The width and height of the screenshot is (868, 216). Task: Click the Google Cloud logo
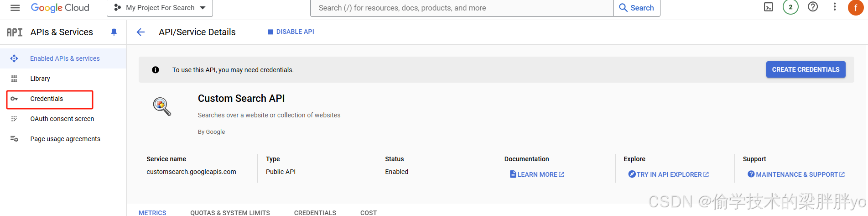60,8
